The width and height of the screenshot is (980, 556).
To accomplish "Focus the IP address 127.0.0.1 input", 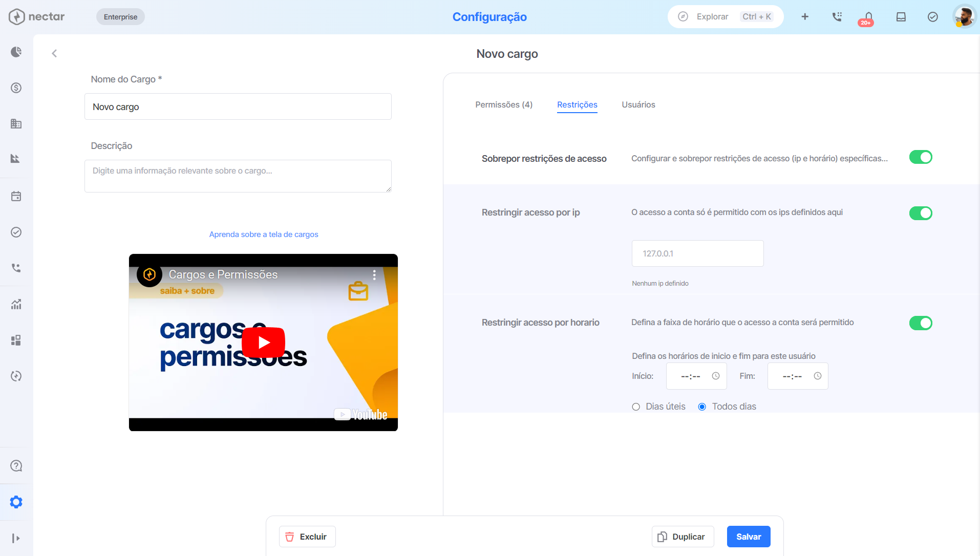I will tap(697, 253).
